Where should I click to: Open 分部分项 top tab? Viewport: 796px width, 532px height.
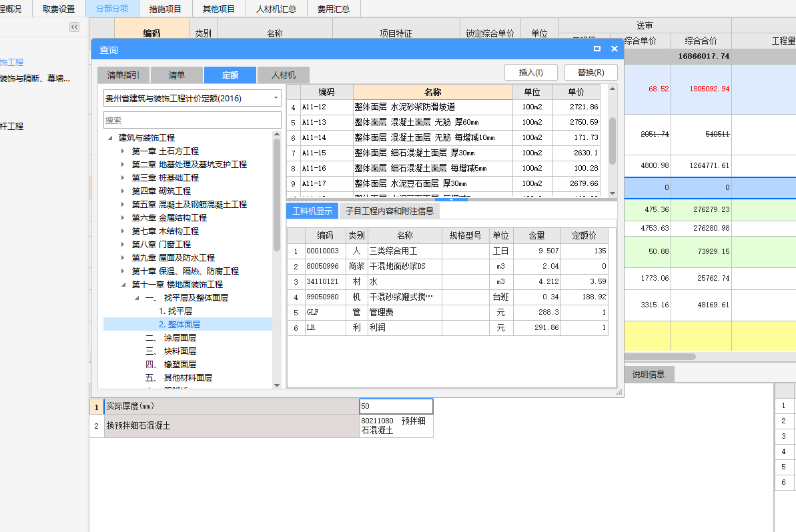point(112,9)
